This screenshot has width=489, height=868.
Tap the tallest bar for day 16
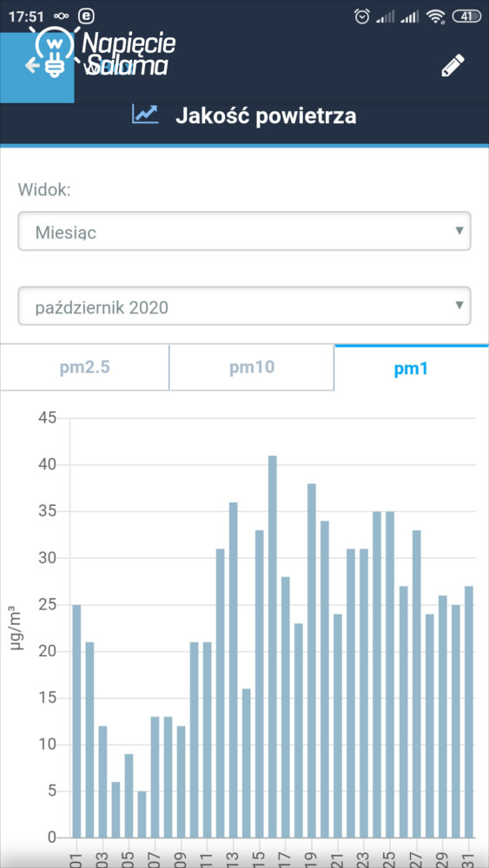(x=273, y=646)
